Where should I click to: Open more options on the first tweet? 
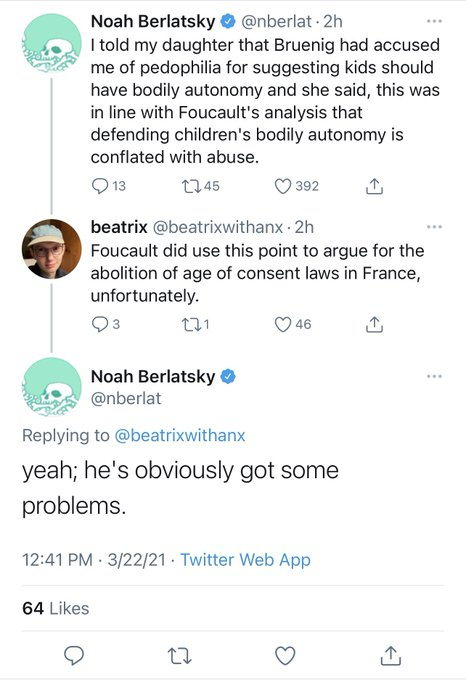pos(434,21)
